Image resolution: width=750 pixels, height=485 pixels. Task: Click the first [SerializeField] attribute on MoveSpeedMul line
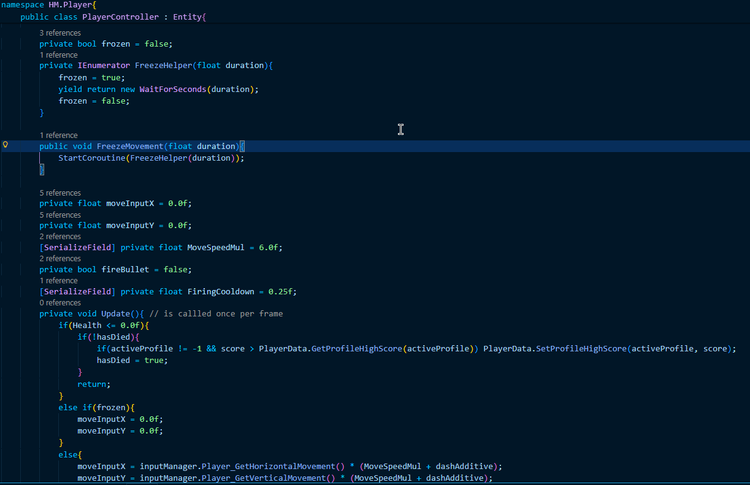pyautogui.click(x=77, y=248)
